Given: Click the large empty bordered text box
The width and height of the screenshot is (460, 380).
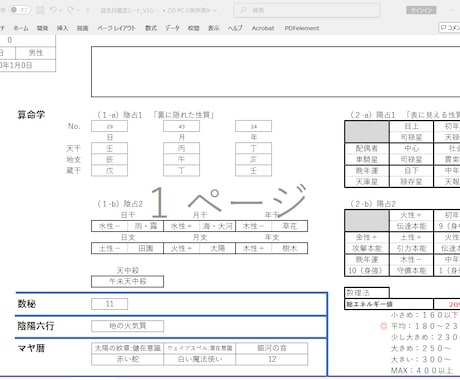Looking at the screenshot, I should (276, 72).
